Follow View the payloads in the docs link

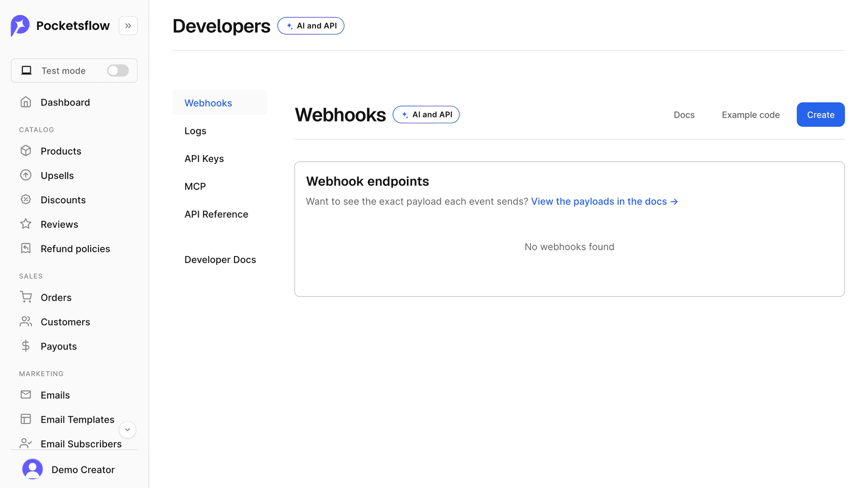604,201
